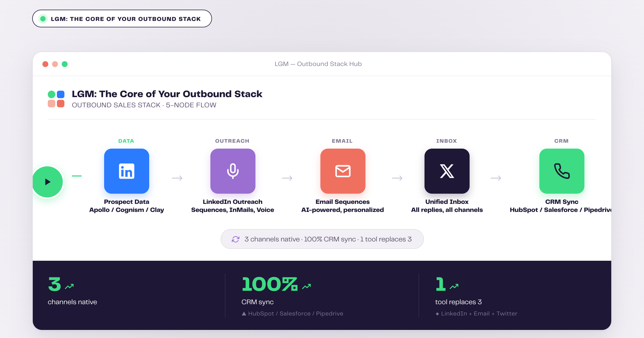Start the flow with the green play button
This screenshot has width=644, height=338.
[x=48, y=182]
